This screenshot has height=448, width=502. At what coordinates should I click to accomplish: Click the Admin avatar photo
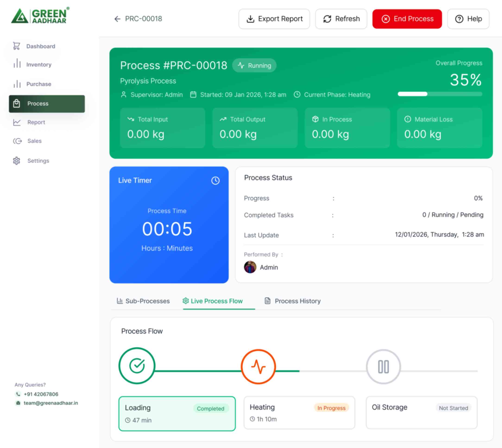click(x=250, y=267)
